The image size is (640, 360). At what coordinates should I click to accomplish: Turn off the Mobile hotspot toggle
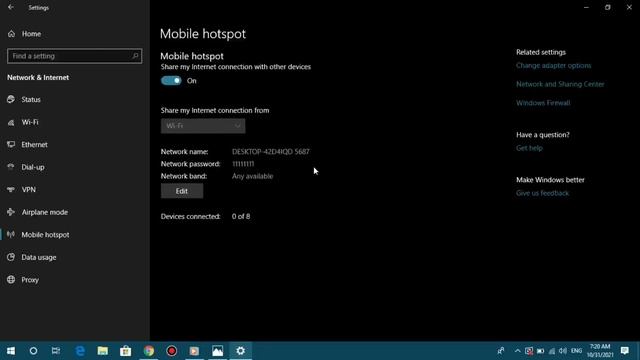click(x=171, y=80)
